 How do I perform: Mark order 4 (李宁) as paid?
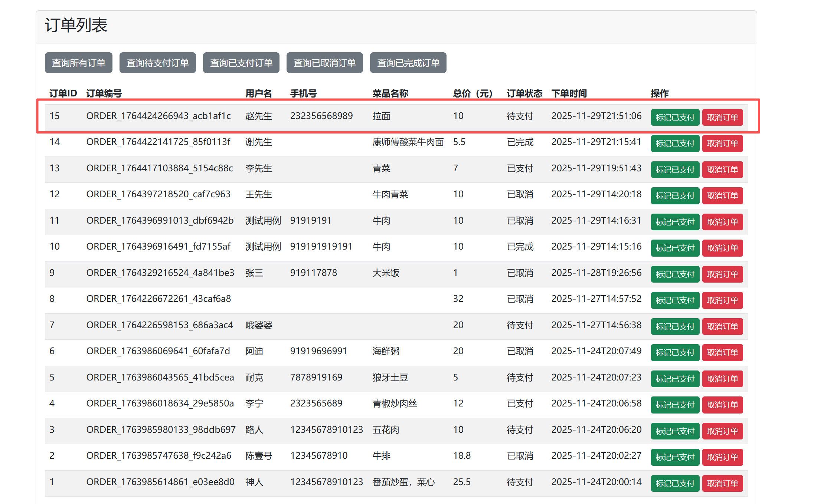pyautogui.click(x=674, y=405)
